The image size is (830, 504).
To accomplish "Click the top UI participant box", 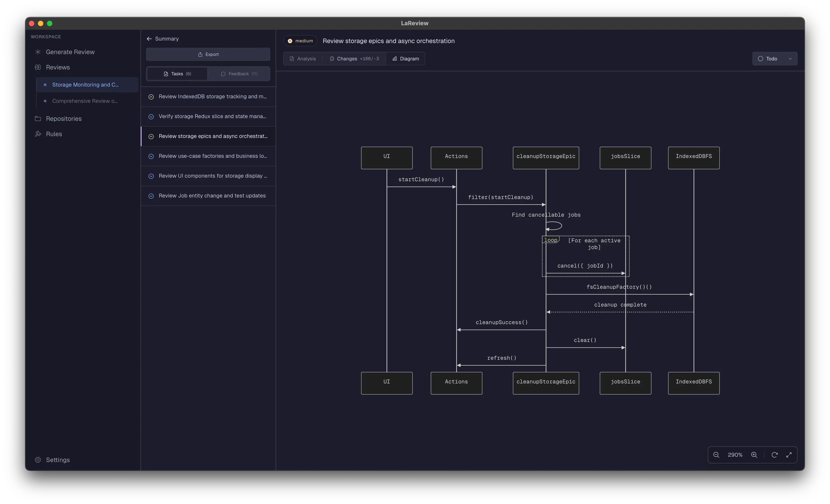I will click(387, 158).
